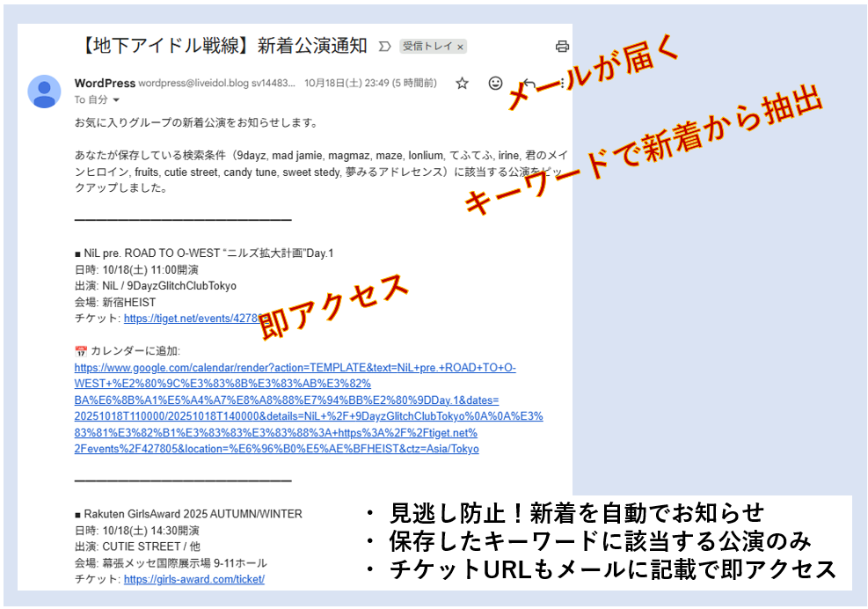Click the 受信トレイ label chip
This screenshot has width=868, height=609.
click(427, 47)
